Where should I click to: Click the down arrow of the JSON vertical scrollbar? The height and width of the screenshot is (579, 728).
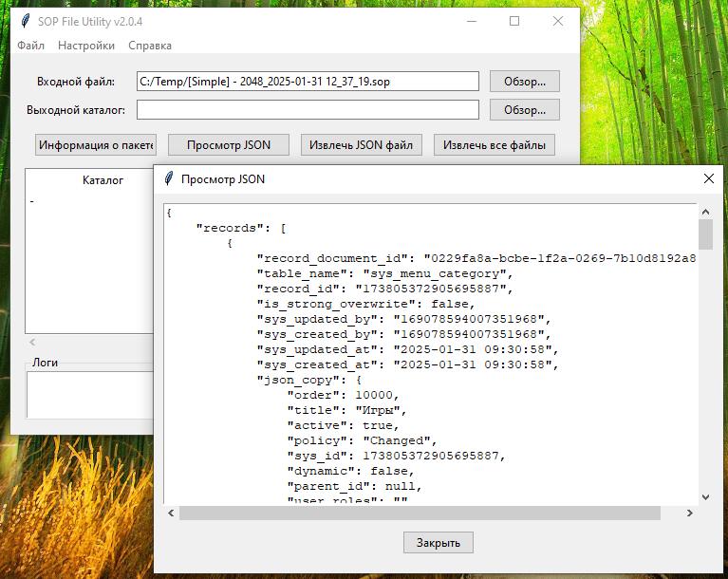[706, 497]
